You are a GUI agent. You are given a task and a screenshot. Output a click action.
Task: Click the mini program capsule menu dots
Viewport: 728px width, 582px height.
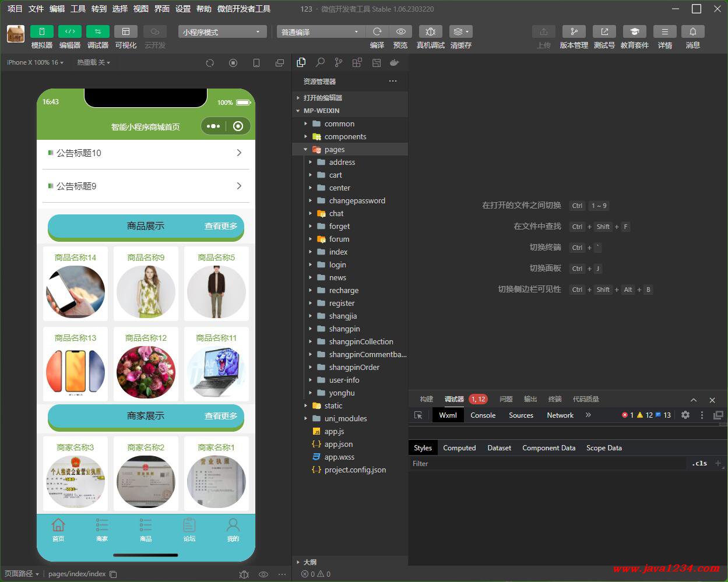(x=213, y=126)
